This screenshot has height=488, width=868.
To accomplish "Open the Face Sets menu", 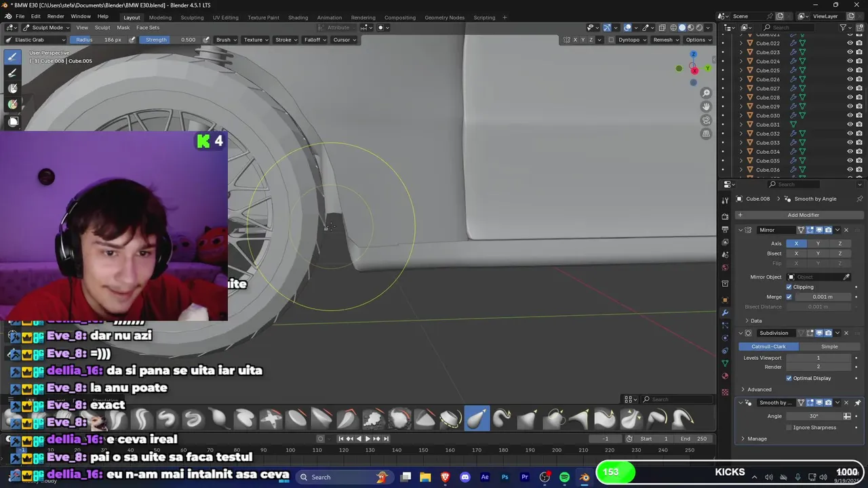I will (148, 28).
